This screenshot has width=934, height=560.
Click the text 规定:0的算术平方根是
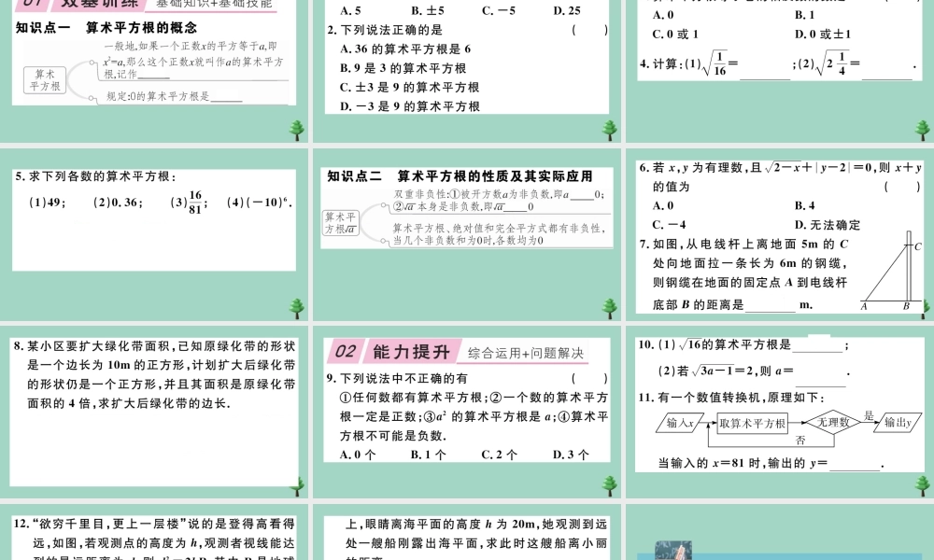158,96
